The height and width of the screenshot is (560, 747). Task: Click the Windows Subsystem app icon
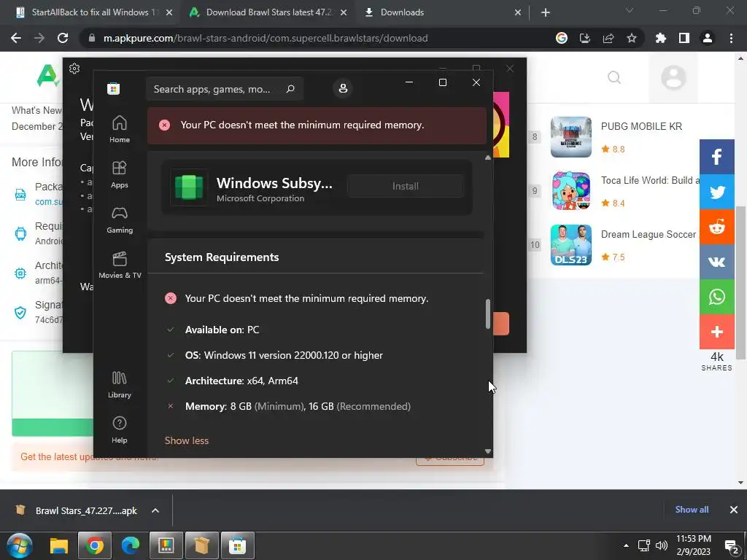tap(189, 187)
